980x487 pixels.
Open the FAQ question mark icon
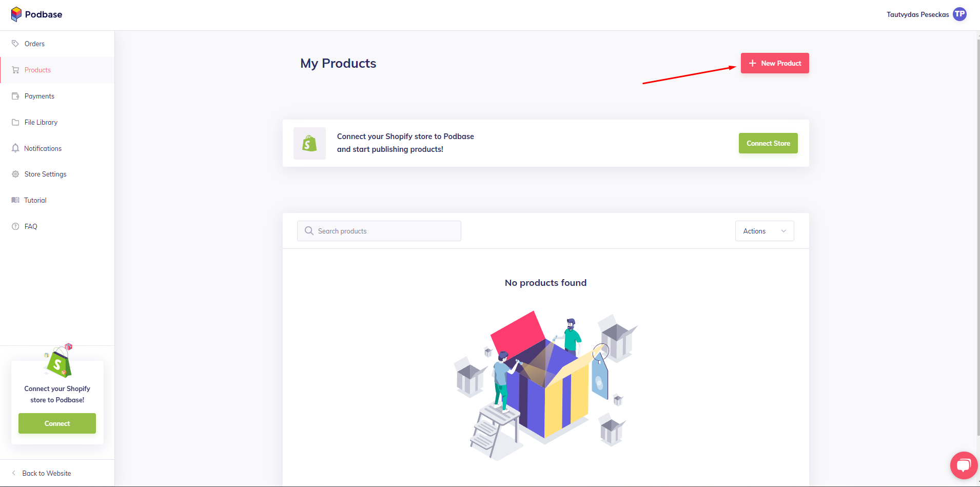click(x=15, y=226)
